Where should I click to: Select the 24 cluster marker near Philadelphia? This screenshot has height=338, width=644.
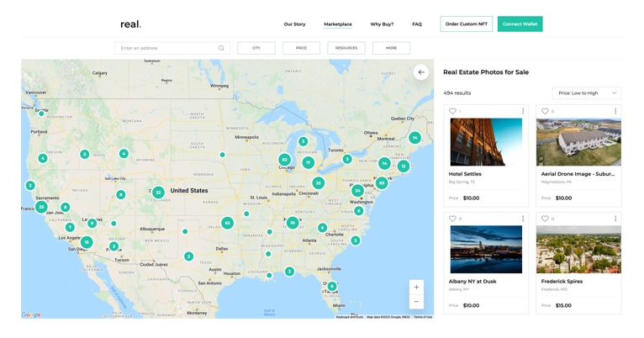coord(357,191)
